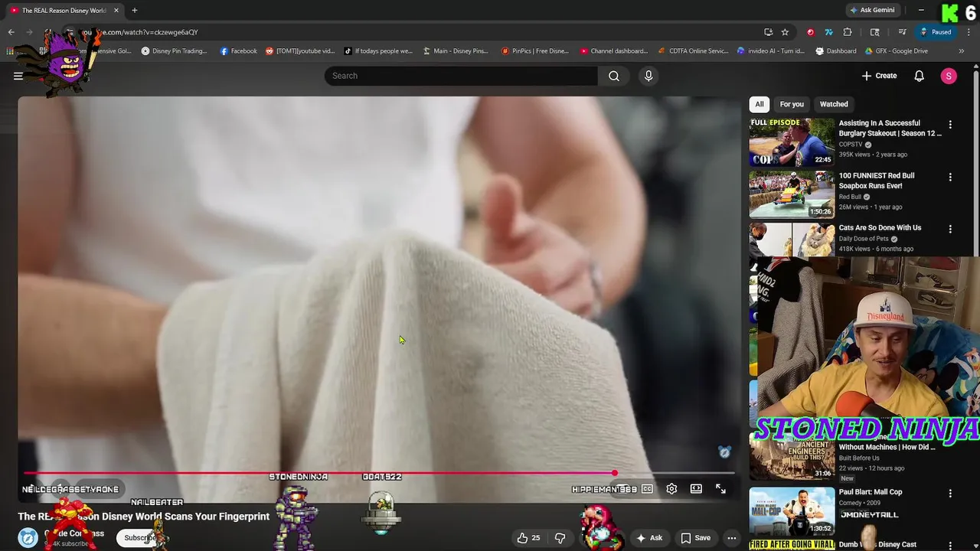This screenshot has height=551, width=980.
Task: Click the YouTube search input field
Action: click(x=461, y=76)
